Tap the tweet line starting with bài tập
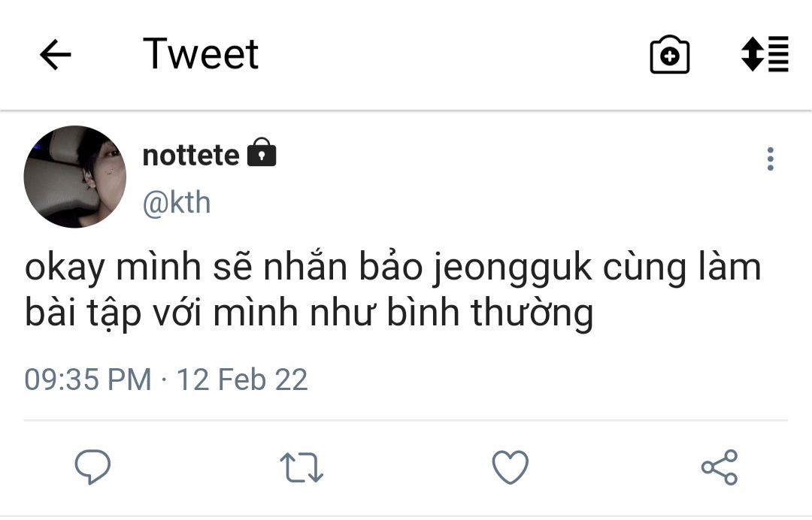 point(309,314)
